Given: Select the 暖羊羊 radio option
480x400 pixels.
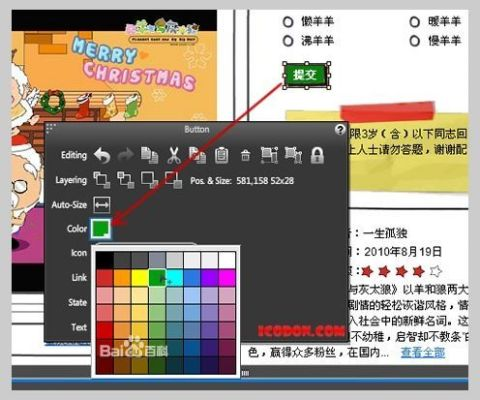Looking at the screenshot, I should click(x=414, y=22).
